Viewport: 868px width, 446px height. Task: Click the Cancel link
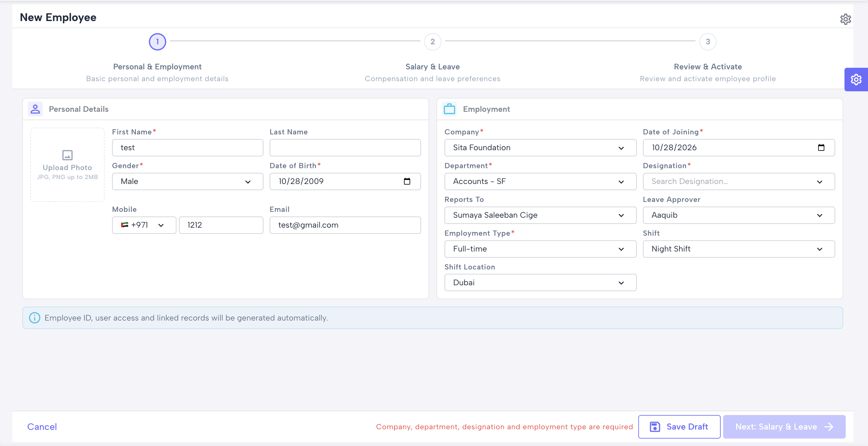pyautogui.click(x=42, y=427)
